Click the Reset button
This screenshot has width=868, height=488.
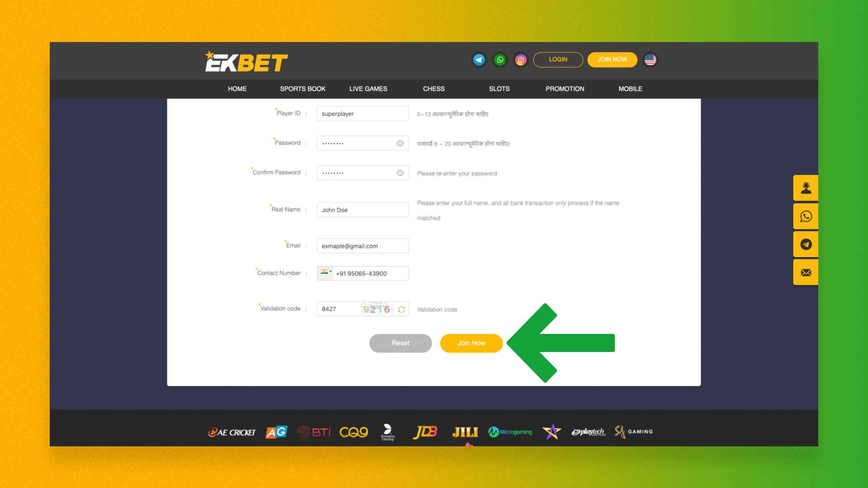401,342
